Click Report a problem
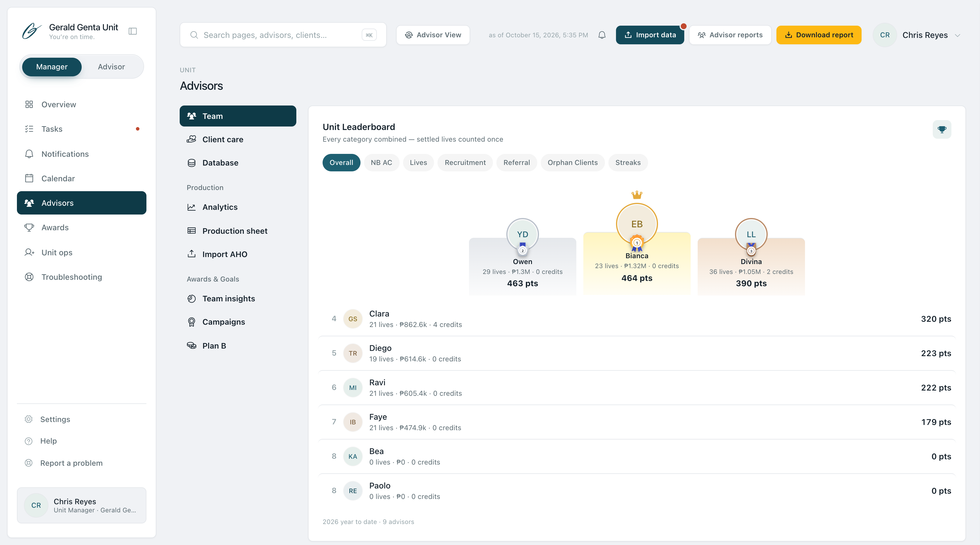The height and width of the screenshot is (545, 980). 81,463
